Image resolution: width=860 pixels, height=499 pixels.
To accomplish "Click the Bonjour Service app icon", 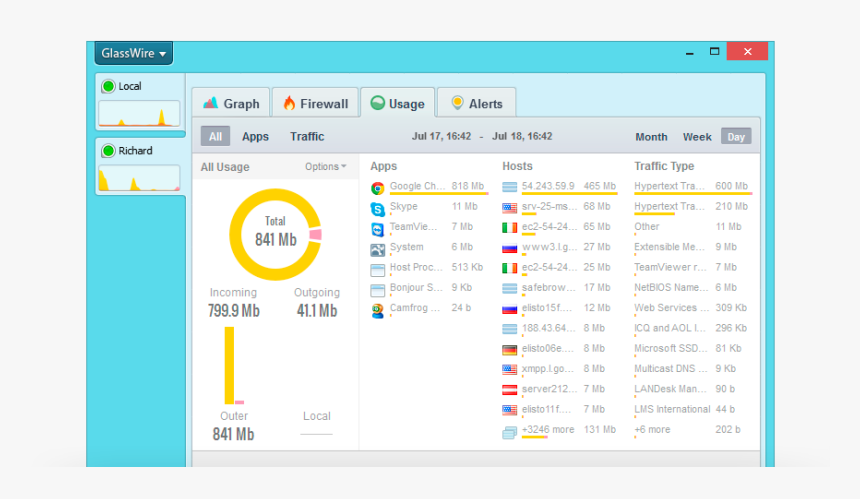I will click(x=377, y=290).
